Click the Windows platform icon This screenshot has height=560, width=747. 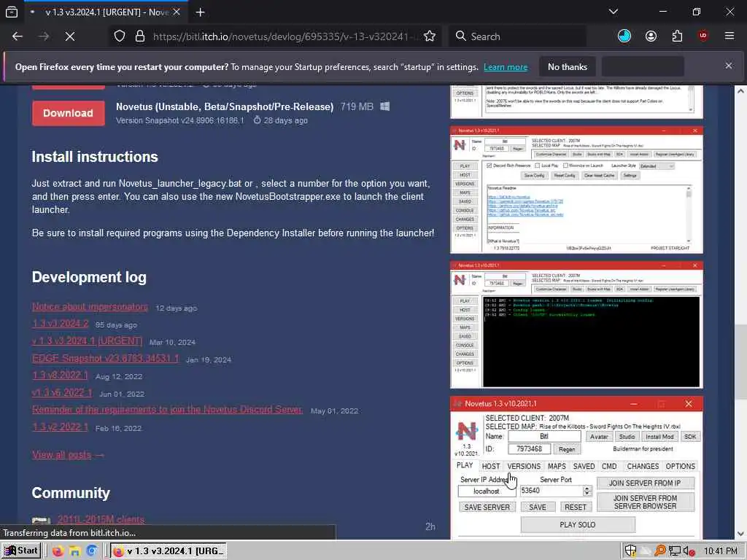click(385, 106)
